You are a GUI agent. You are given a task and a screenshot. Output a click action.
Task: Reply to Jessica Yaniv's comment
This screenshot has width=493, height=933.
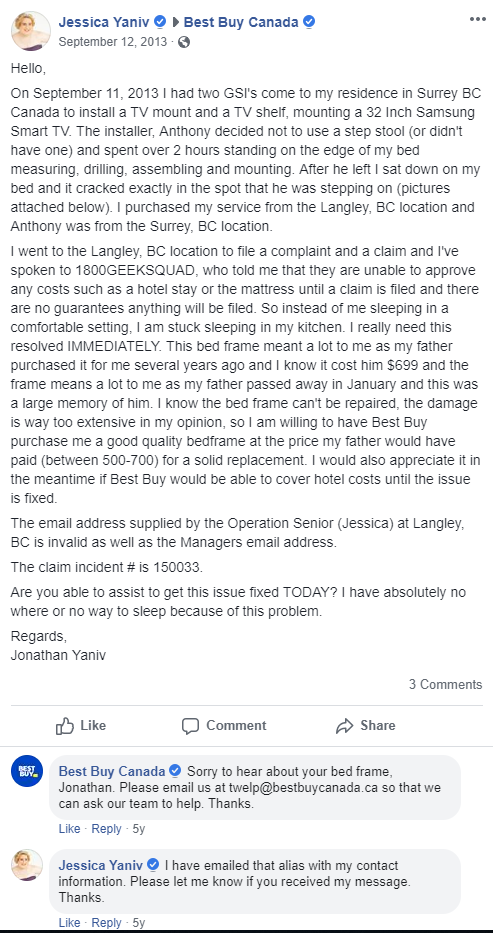point(106,922)
